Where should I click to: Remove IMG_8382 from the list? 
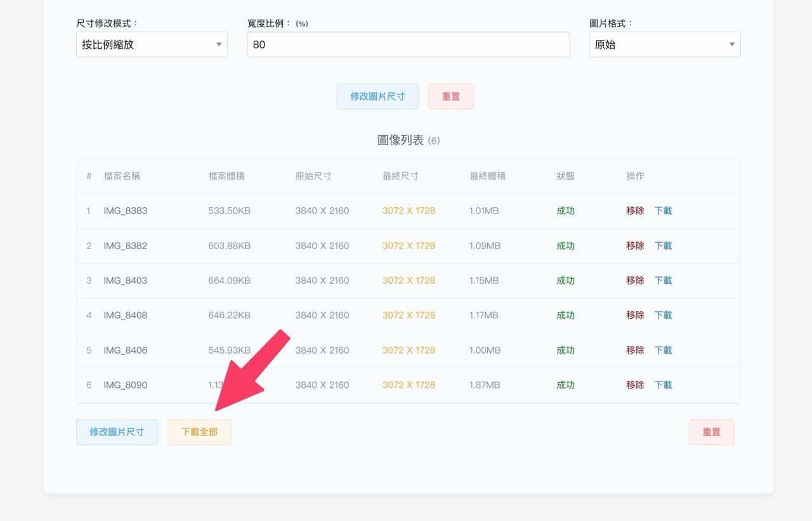pyautogui.click(x=635, y=246)
